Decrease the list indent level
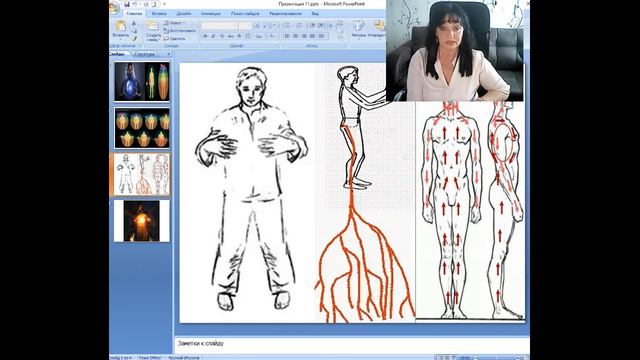The height and width of the screenshot is (360, 640). coord(312,26)
